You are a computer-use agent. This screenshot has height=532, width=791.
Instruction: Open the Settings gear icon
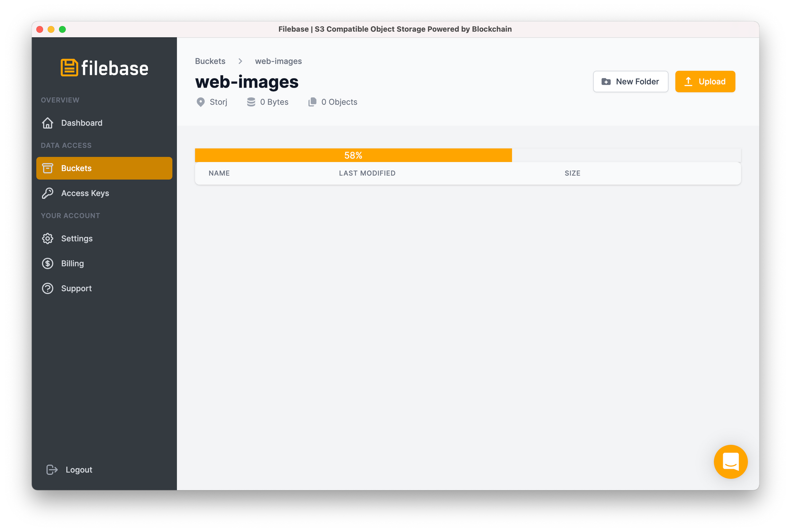[47, 238]
